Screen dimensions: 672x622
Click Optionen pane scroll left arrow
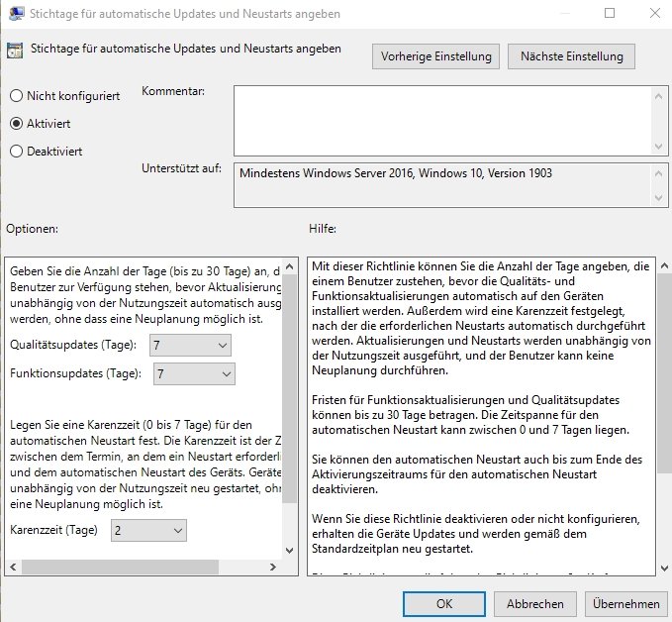click(x=13, y=568)
